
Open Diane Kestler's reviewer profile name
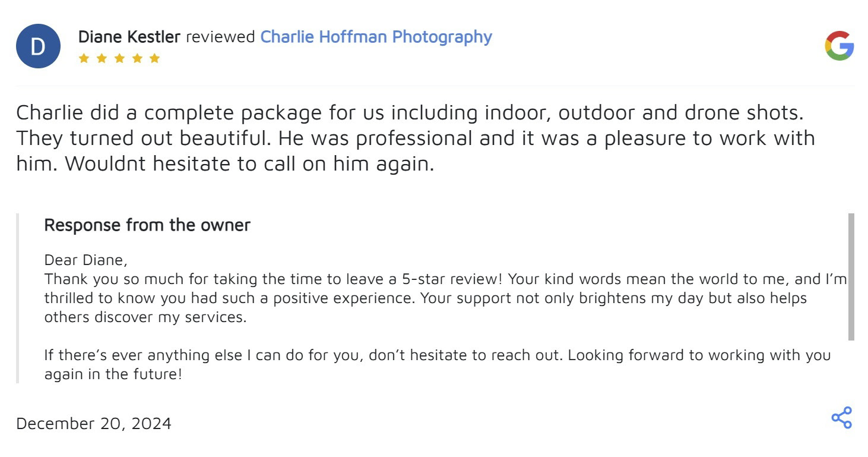click(129, 37)
